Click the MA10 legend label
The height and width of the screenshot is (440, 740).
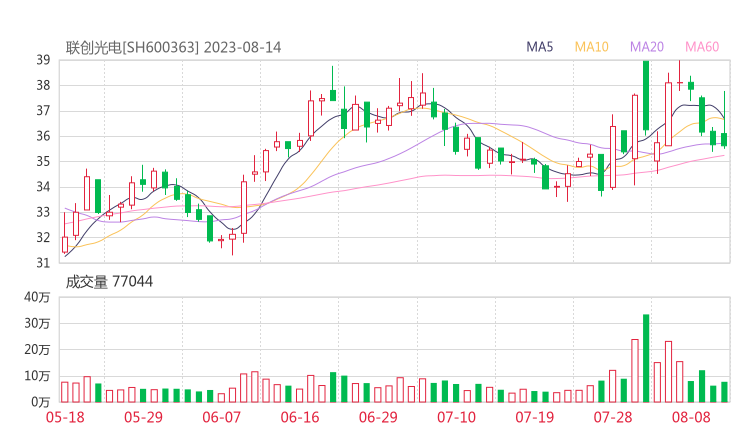591,47
